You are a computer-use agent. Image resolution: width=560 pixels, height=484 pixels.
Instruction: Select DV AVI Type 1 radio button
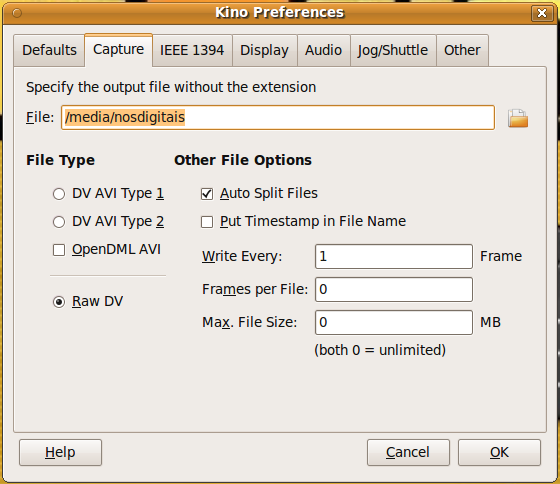pyautogui.click(x=59, y=194)
